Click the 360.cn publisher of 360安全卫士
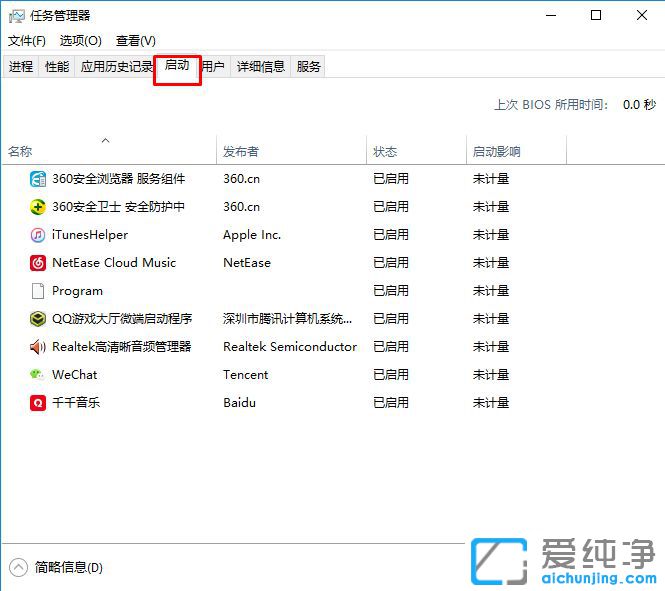 241,207
